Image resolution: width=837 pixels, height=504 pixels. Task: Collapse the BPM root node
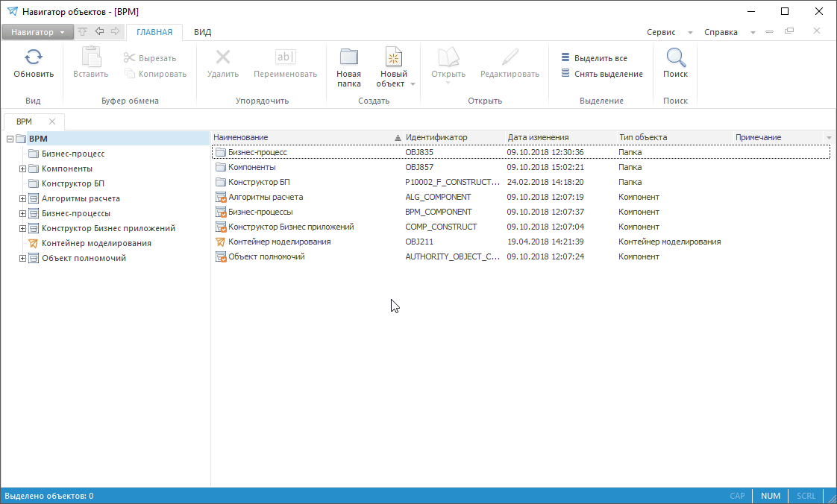(x=10, y=139)
